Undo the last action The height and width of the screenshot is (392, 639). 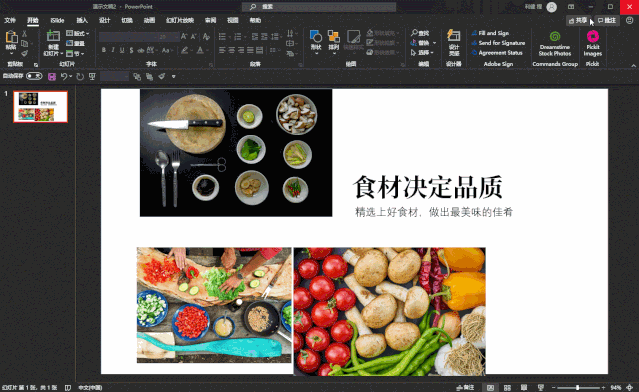click(64, 77)
